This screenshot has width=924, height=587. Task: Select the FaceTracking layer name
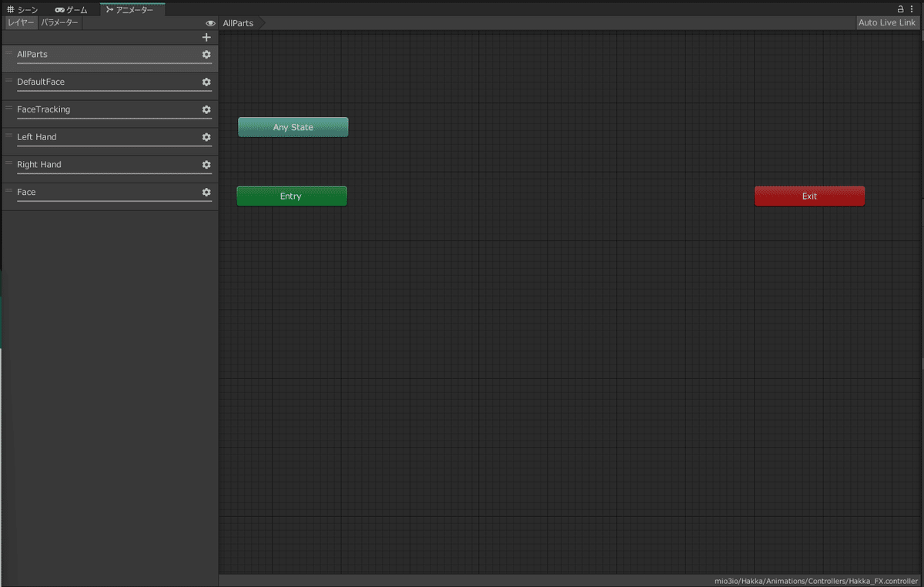(44, 109)
